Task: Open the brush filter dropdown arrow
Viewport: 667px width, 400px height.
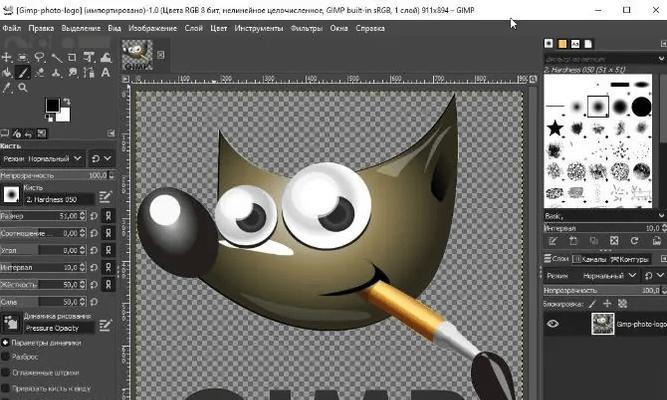Action: click(x=661, y=58)
